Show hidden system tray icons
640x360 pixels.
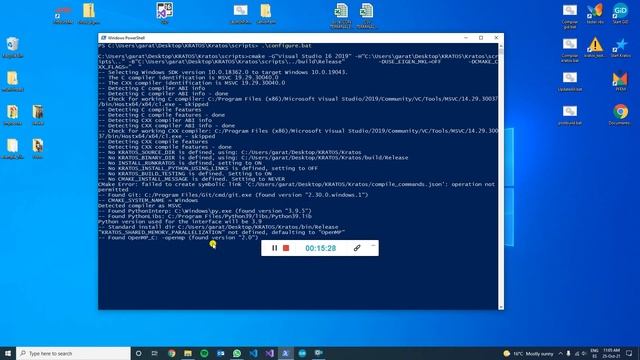click(560, 353)
